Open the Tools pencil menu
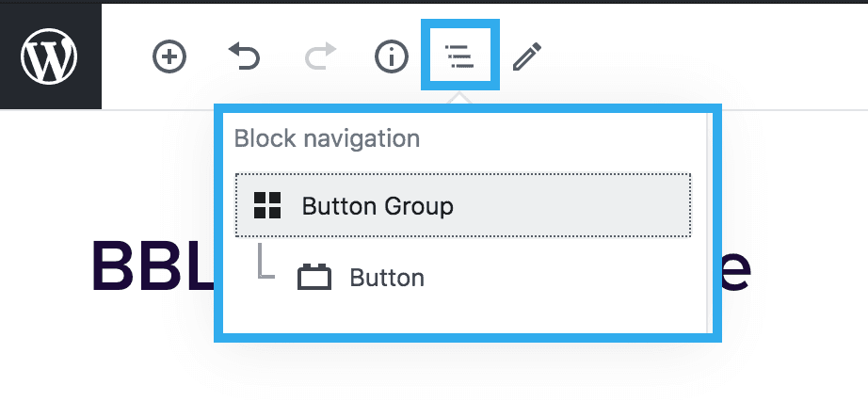 coord(527,57)
